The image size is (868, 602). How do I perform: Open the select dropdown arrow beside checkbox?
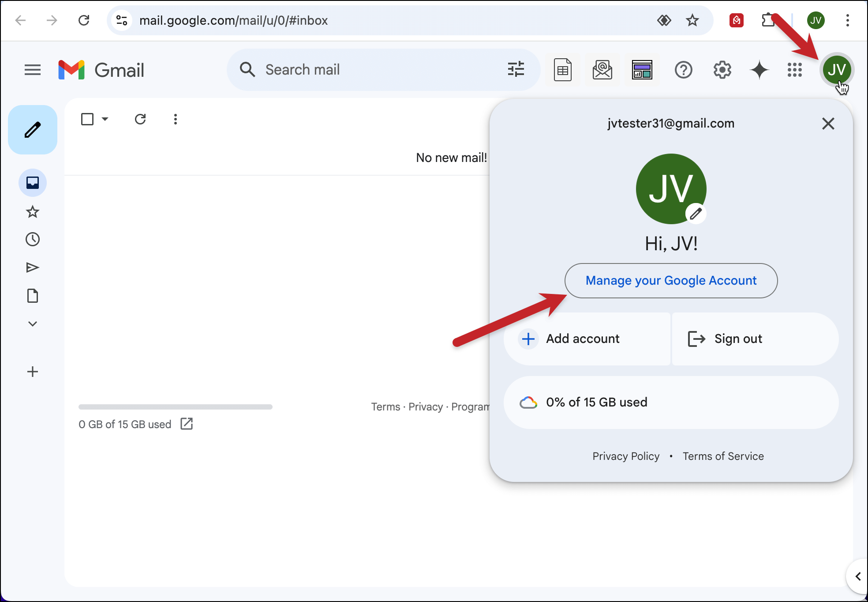pos(105,119)
